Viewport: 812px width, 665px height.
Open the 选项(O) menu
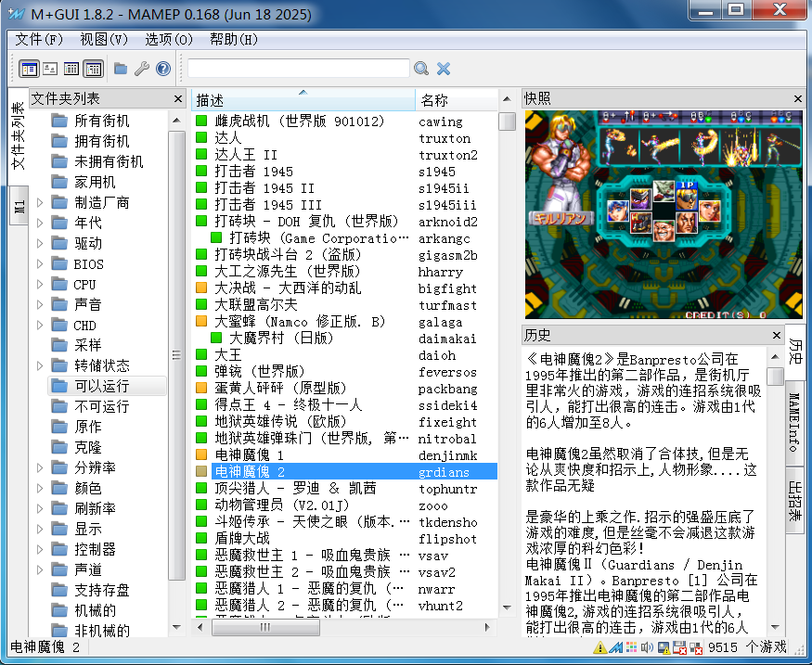coord(169,39)
